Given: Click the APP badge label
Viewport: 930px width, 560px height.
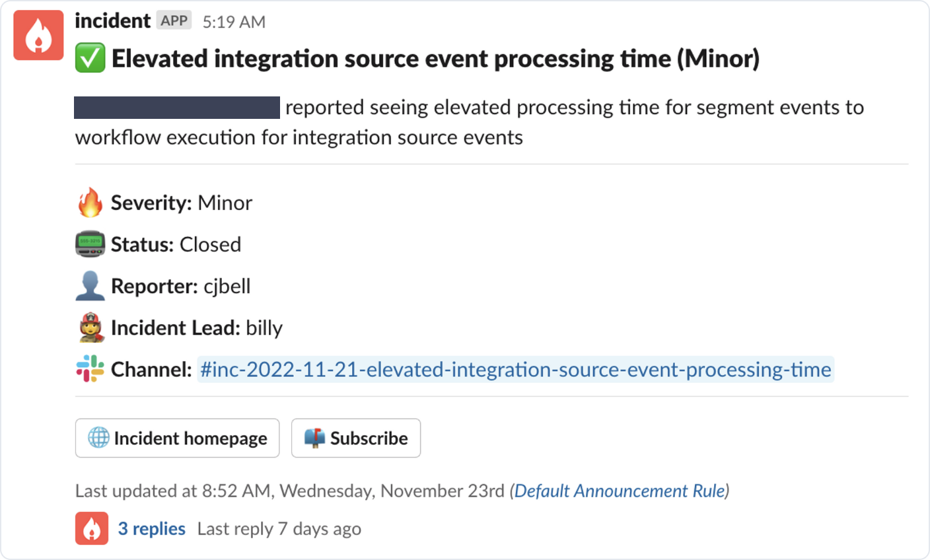Looking at the screenshot, I should [x=174, y=21].
